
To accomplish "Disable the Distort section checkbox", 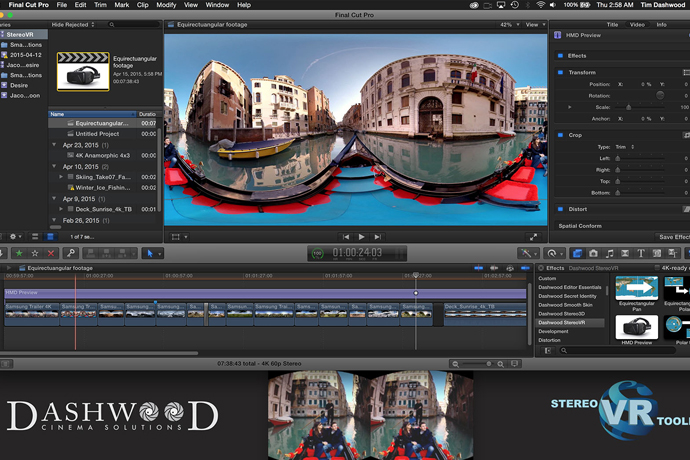I will tap(560, 209).
